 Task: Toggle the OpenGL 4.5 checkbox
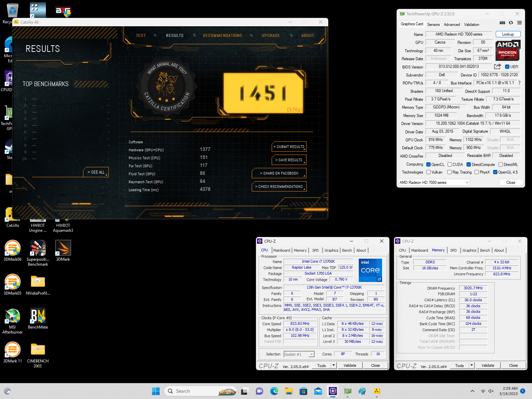coord(495,172)
